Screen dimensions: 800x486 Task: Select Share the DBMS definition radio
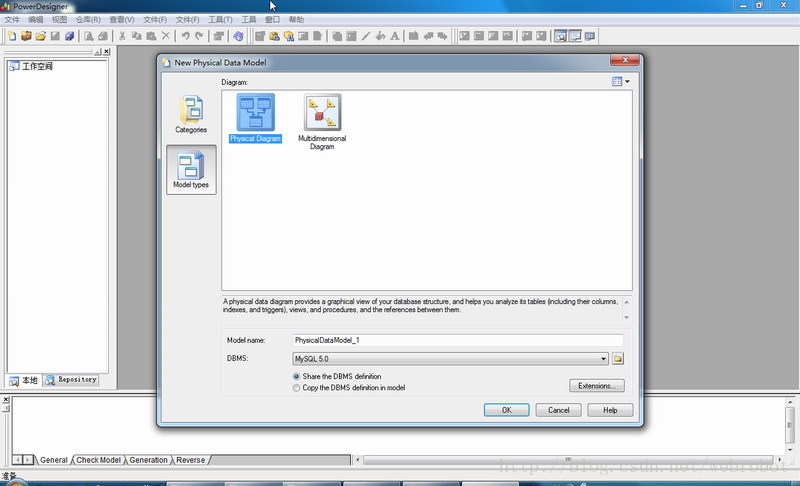296,376
